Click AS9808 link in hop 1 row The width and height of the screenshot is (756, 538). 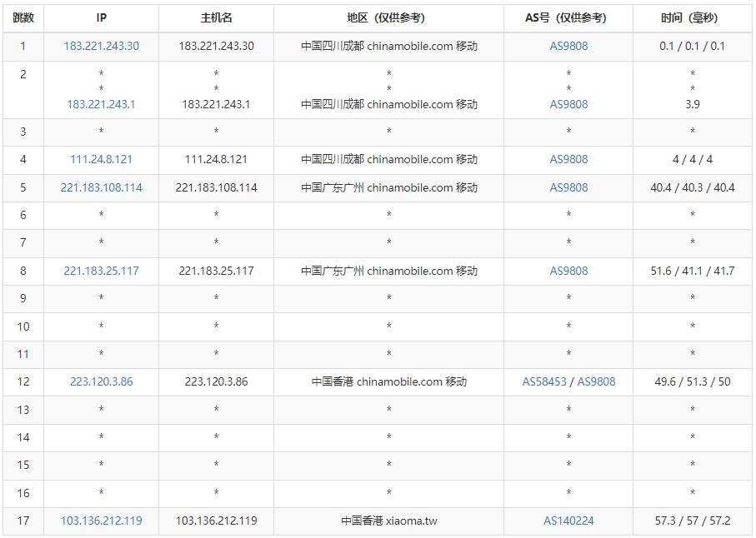pos(568,47)
